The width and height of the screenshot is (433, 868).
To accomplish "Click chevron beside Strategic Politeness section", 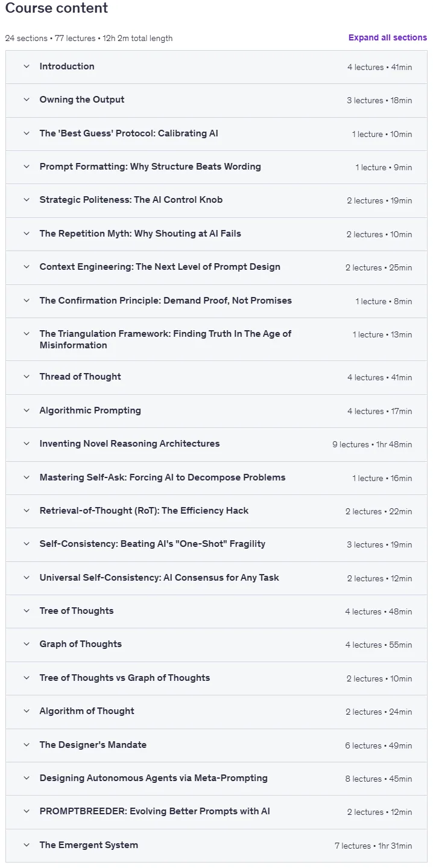I will 27,200.
